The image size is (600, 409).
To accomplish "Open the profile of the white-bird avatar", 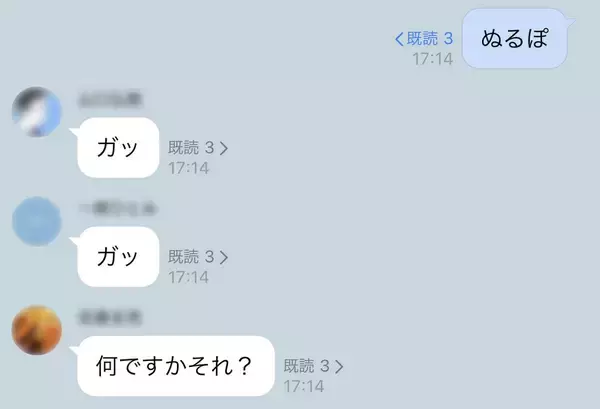I will click(37, 112).
